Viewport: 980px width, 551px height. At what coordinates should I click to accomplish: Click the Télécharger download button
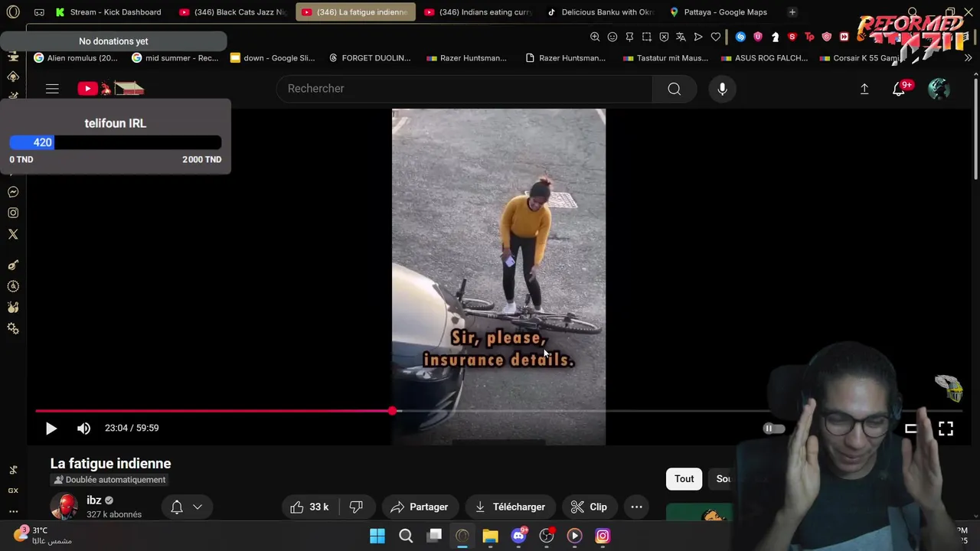point(510,507)
